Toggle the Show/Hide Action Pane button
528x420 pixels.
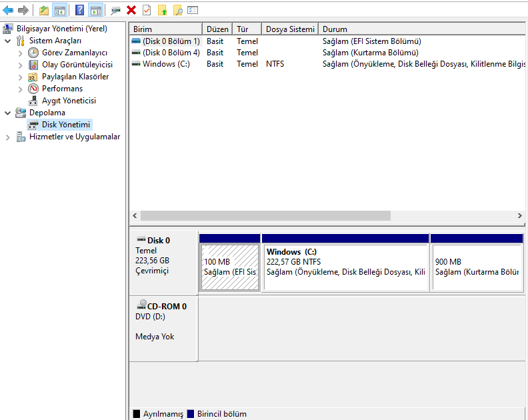[96, 11]
